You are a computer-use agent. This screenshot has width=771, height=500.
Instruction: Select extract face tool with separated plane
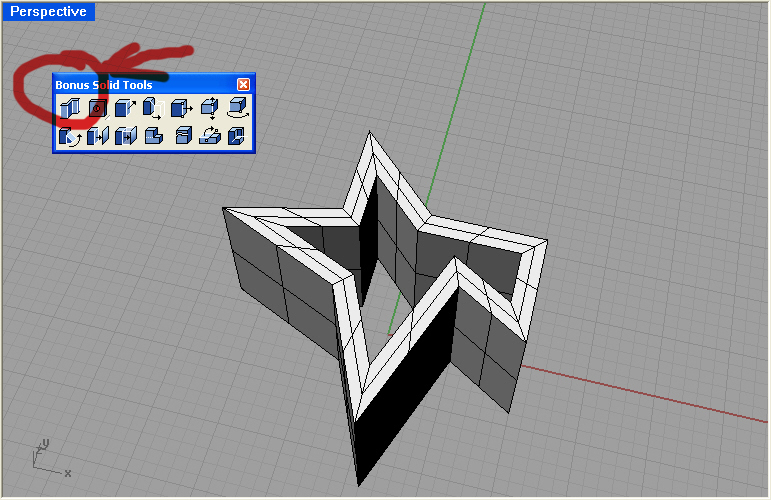coord(97,136)
